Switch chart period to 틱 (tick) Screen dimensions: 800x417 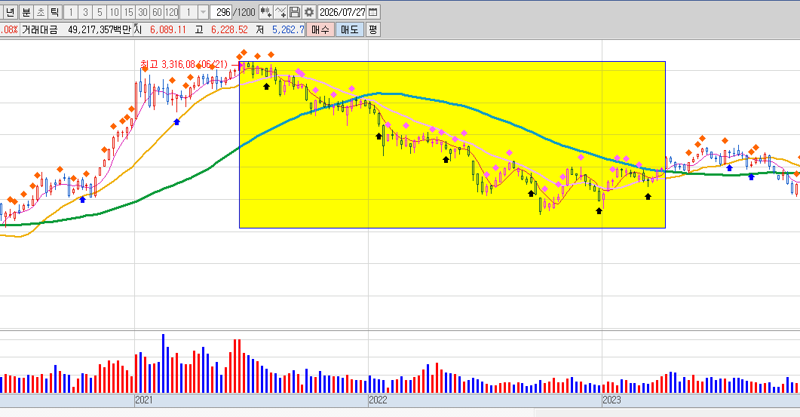pos(55,12)
